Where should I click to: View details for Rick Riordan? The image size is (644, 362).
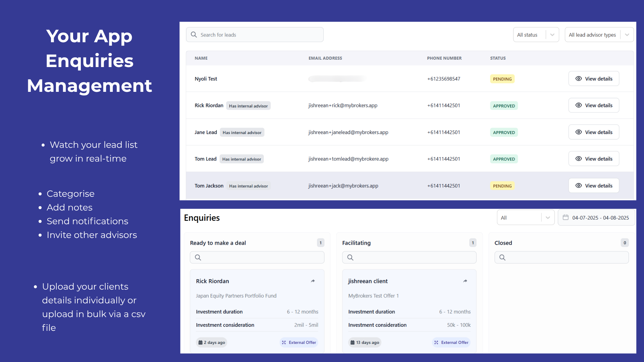(x=593, y=105)
